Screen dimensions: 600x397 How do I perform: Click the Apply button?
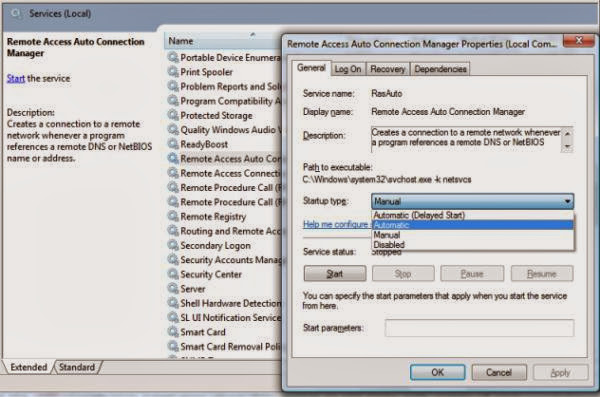pyautogui.click(x=561, y=372)
